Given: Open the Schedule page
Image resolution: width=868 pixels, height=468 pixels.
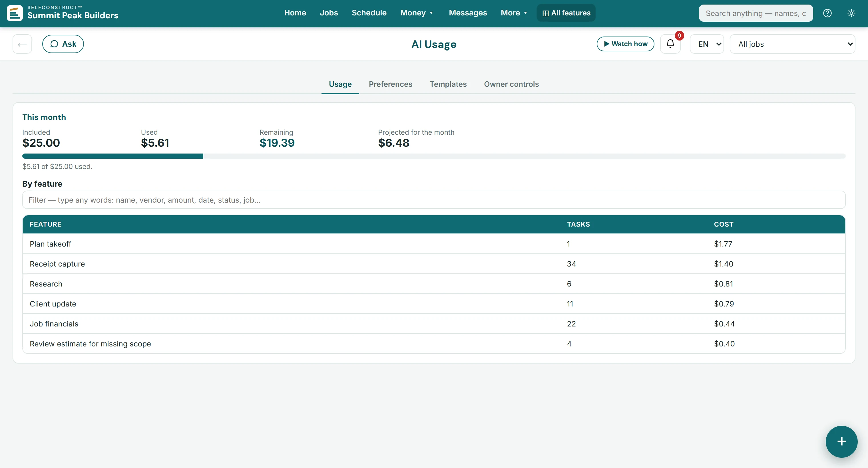Looking at the screenshot, I should point(369,13).
